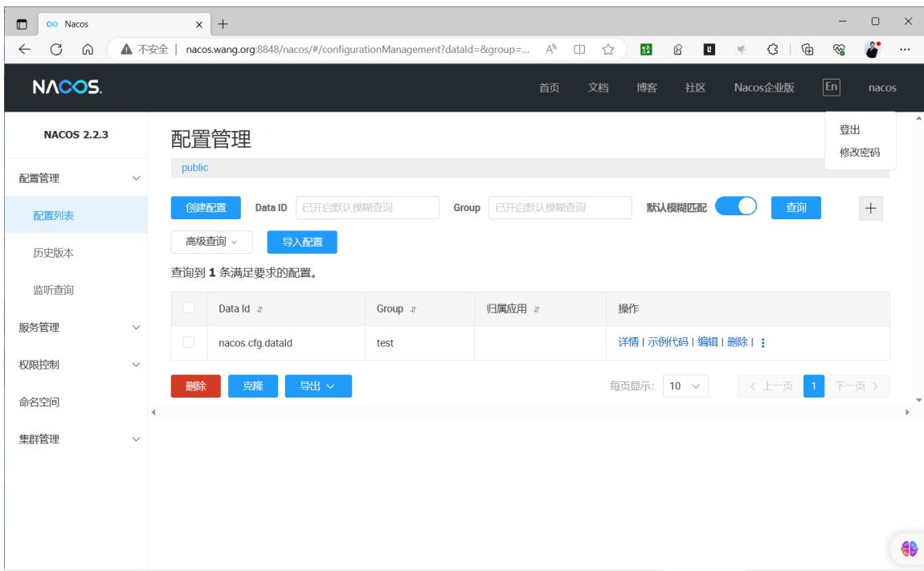
Task: Focus the Data ID search field
Action: pyautogui.click(x=367, y=207)
